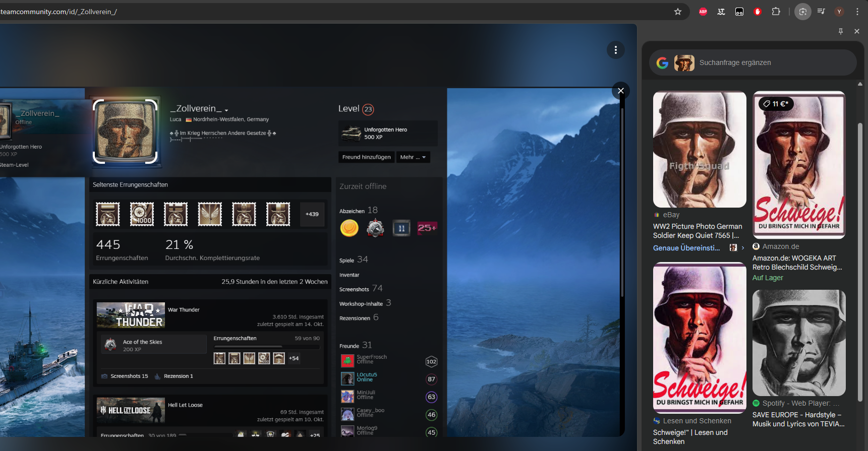Click the 25+ badge icon
This screenshot has height=451, width=868.
coord(427,228)
